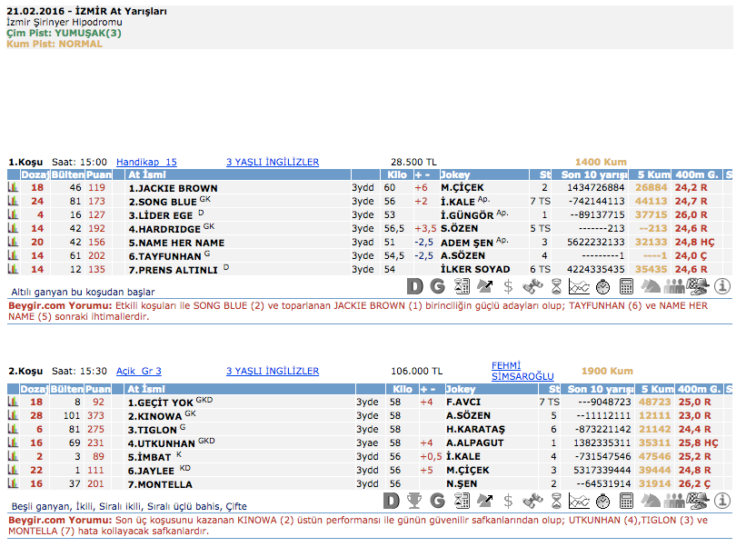Image resolution: width=756 pixels, height=557 pixels.
Task: Click the trophy icon in race 2 toolbar
Action: [x=414, y=501]
